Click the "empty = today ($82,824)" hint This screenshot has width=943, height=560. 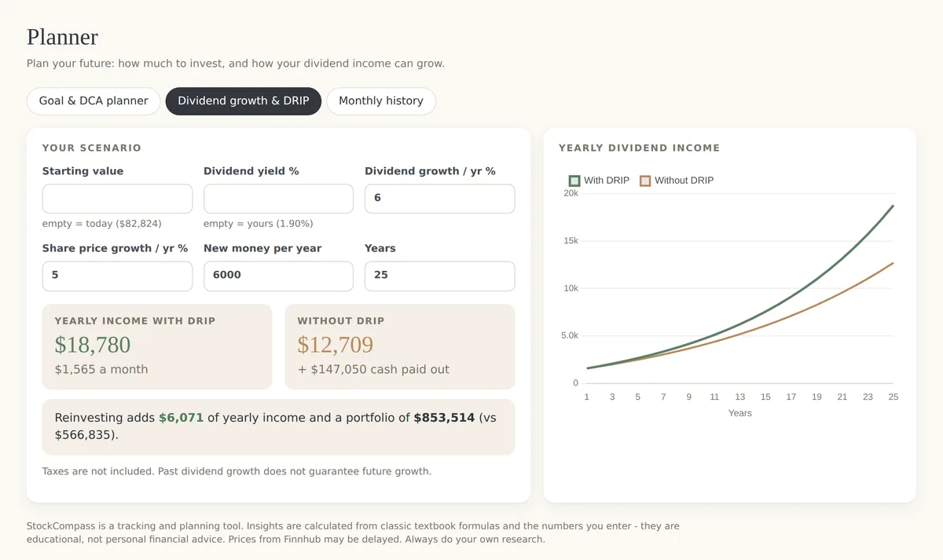coord(102,224)
